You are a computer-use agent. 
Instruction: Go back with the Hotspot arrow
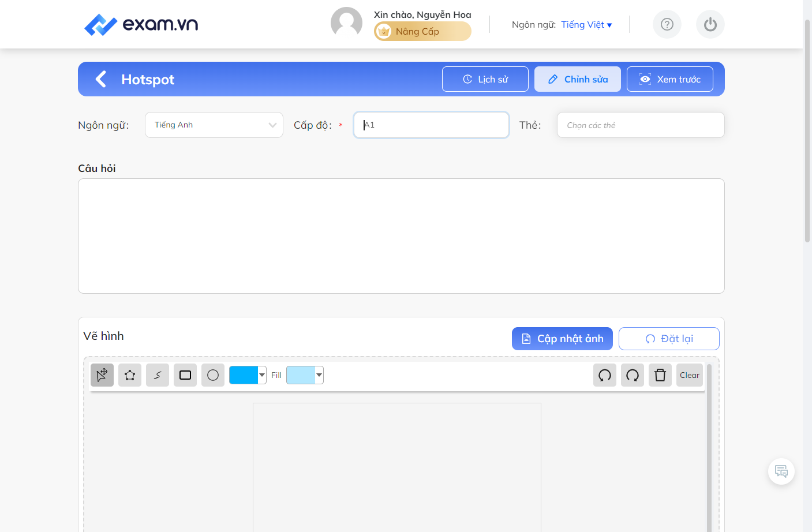(x=101, y=79)
